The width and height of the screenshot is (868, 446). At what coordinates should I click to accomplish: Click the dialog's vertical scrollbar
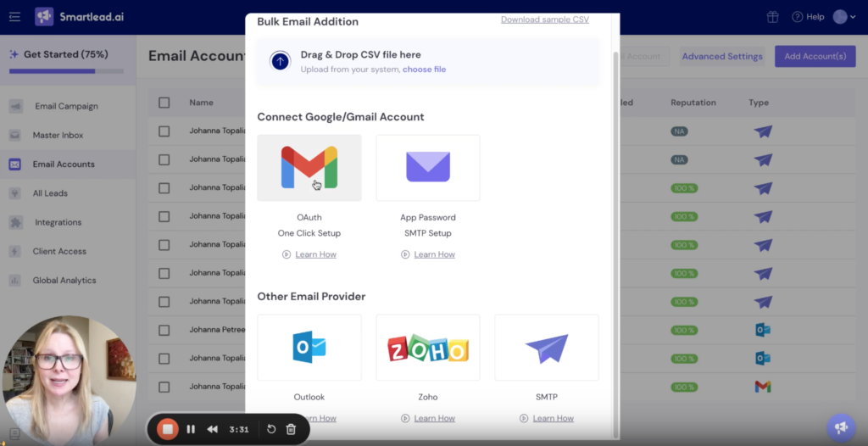click(x=616, y=244)
